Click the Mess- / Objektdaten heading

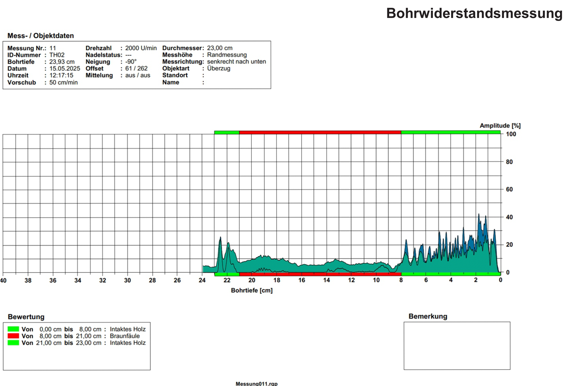pos(40,36)
